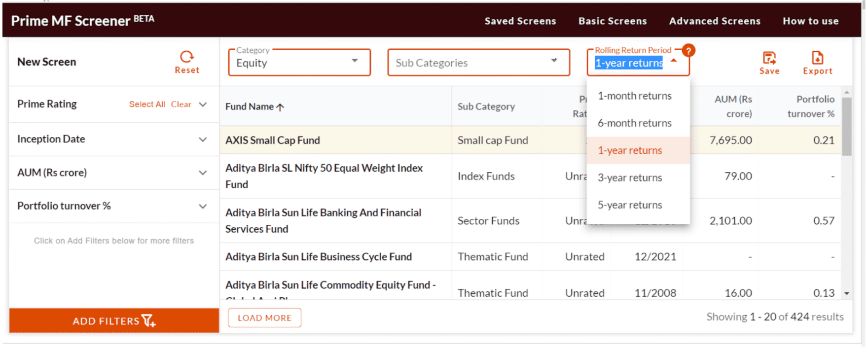The image size is (868, 350).
Task: Expand the AUM (Rs crore) filter
Action: click(203, 173)
